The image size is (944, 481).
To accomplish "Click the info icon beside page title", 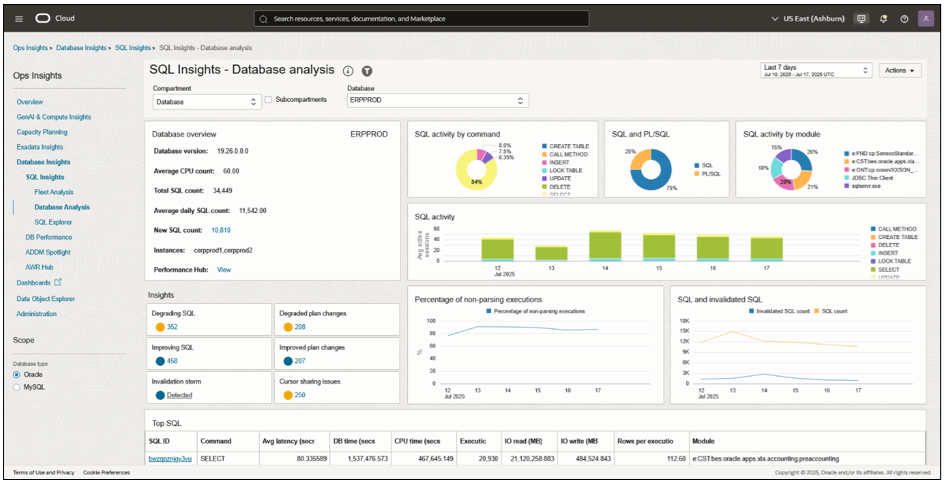I will [348, 70].
